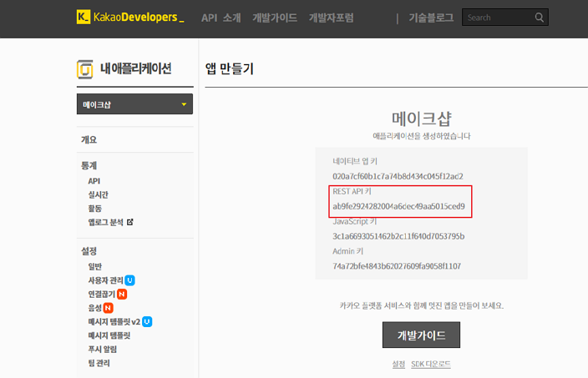Open the API 소개 menu

(220, 18)
